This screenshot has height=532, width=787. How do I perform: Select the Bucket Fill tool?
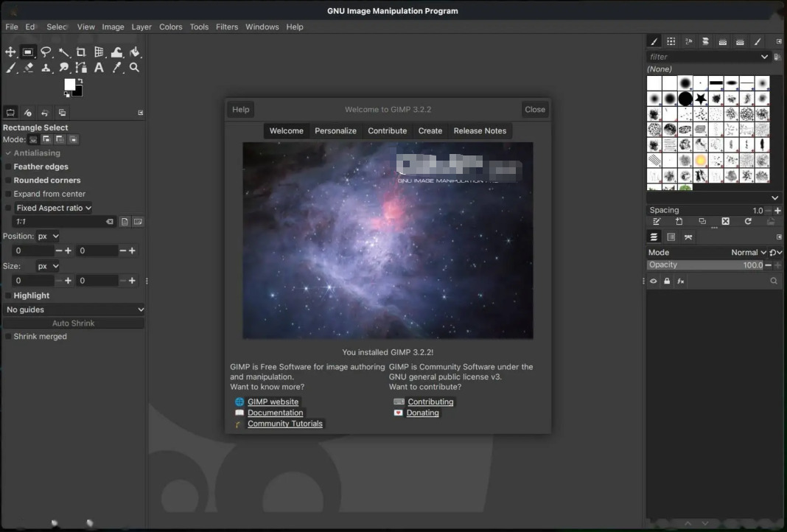pyautogui.click(x=135, y=52)
